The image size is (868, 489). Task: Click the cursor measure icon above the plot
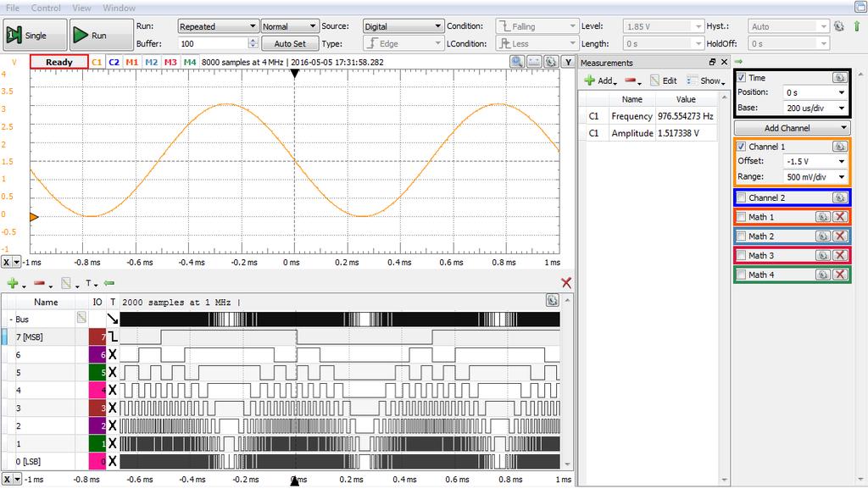pos(534,62)
